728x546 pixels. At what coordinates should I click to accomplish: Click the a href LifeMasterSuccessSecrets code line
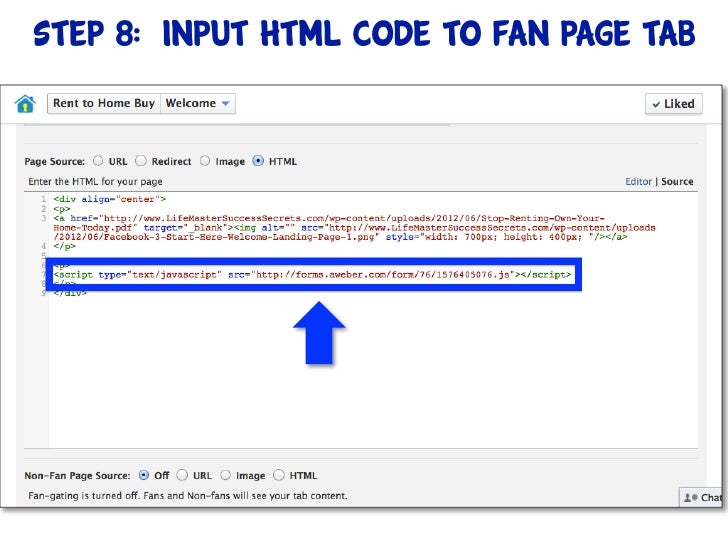click(354, 228)
